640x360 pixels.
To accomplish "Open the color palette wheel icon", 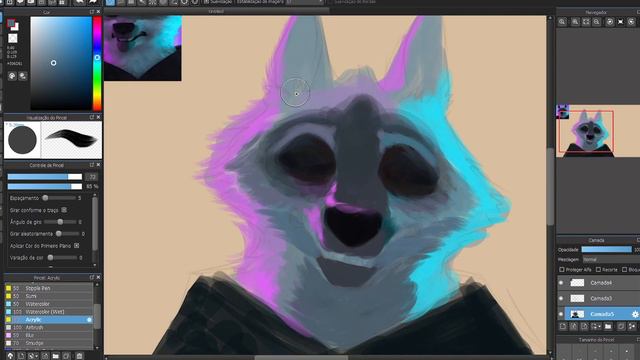I will [x=12, y=76].
